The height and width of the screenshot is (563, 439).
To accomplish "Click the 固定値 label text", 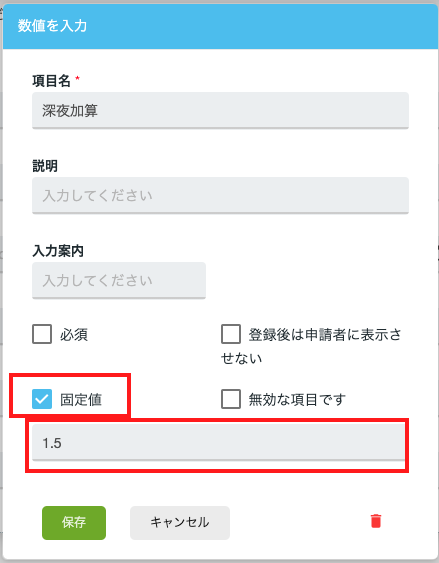I will click(x=81, y=399).
